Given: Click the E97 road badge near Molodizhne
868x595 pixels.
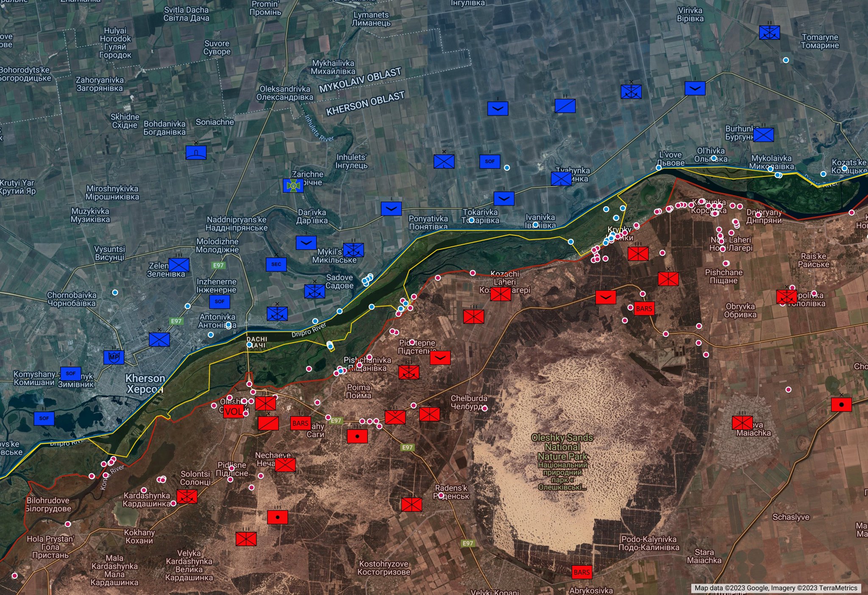Looking at the screenshot, I should tap(218, 265).
